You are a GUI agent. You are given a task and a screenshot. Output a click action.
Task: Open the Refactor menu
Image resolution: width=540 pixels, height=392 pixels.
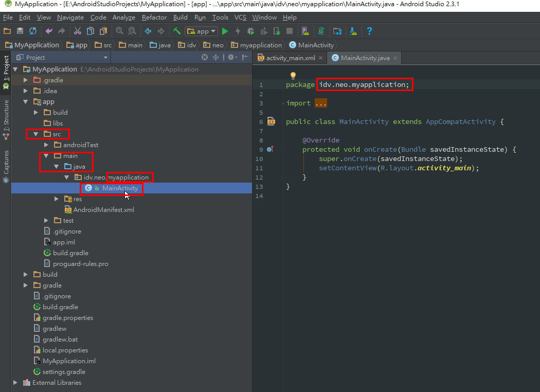pyautogui.click(x=154, y=17)
